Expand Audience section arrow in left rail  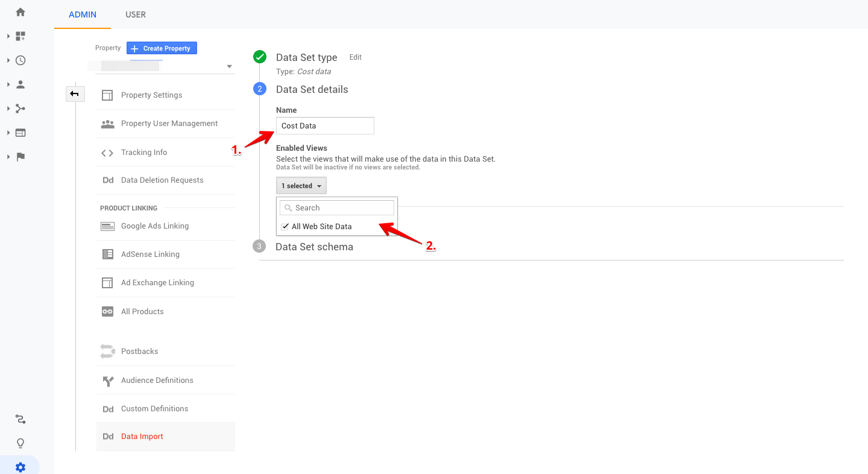(8, 84)
